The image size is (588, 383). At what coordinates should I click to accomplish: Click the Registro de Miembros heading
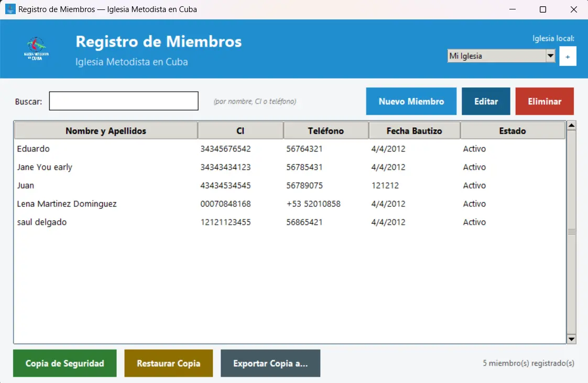coord(159,41)
